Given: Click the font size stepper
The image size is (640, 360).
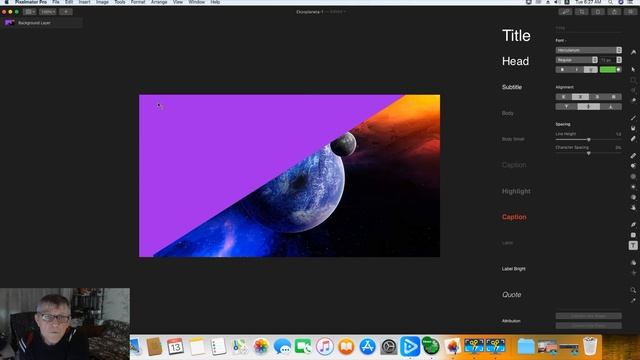Looking at the screenshot, I should tap(619, 60).
